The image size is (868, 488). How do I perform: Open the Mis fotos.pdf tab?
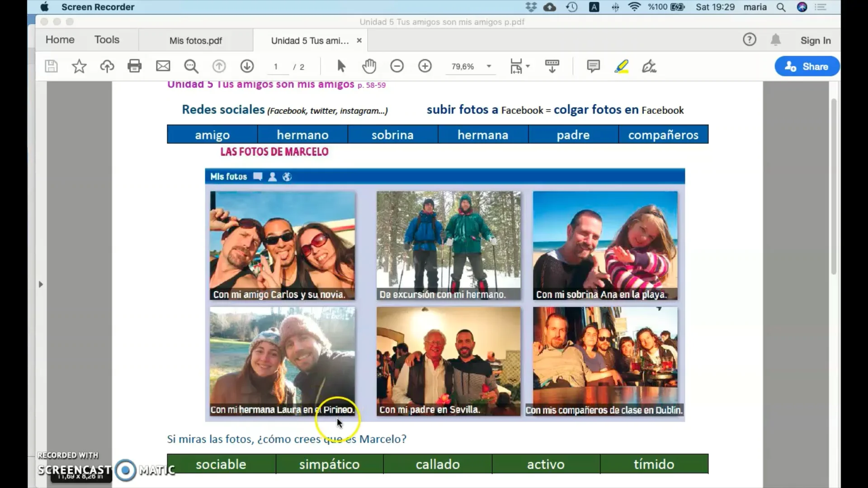click(196, 41)
